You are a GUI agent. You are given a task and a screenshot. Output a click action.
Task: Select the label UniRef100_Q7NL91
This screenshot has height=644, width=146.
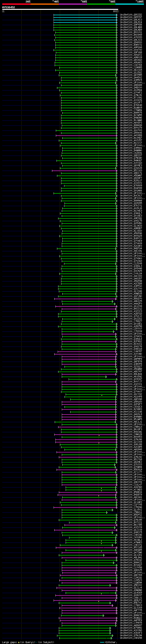pos(131,95)
